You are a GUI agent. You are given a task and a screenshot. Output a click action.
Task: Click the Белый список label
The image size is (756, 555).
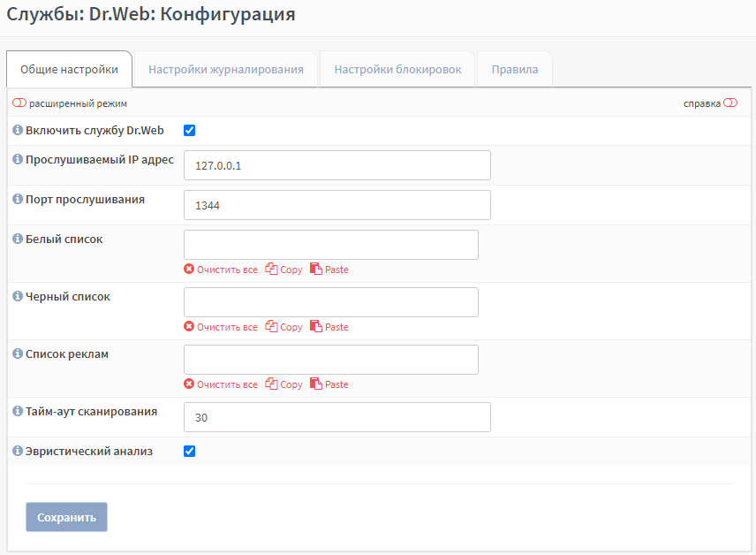coord(64,239)
